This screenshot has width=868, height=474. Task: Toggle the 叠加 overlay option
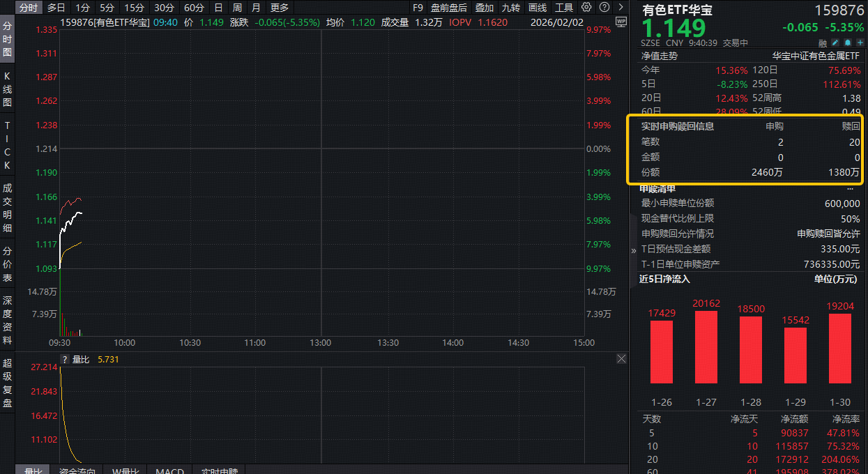coord(485,8)
